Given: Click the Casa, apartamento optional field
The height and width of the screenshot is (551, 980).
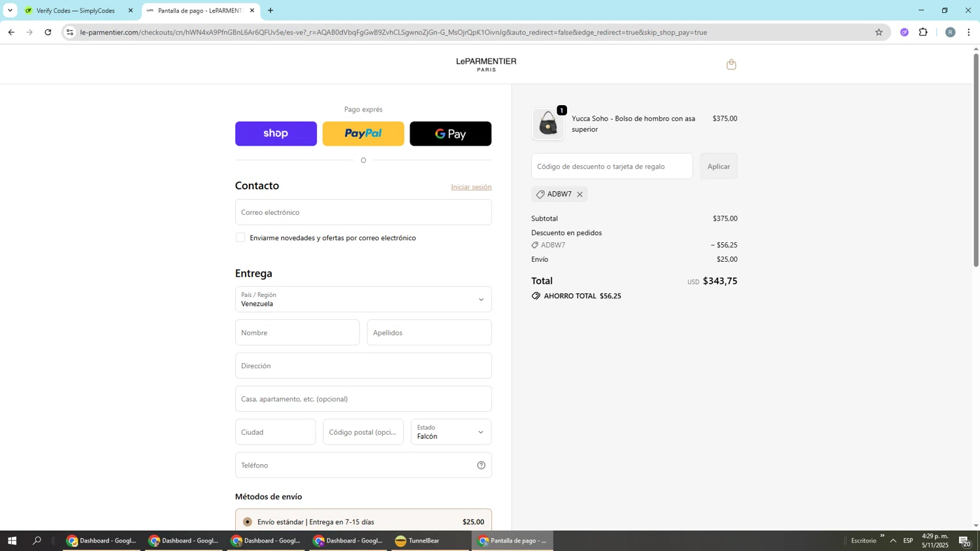Looking at the screenshot, I should (363, 399).
